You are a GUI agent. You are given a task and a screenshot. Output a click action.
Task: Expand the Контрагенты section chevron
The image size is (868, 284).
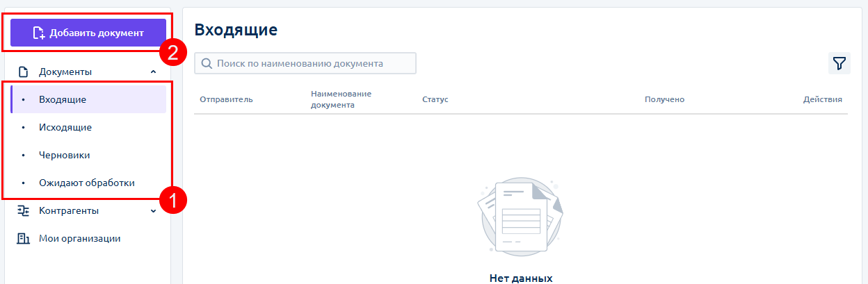point(153,211)
